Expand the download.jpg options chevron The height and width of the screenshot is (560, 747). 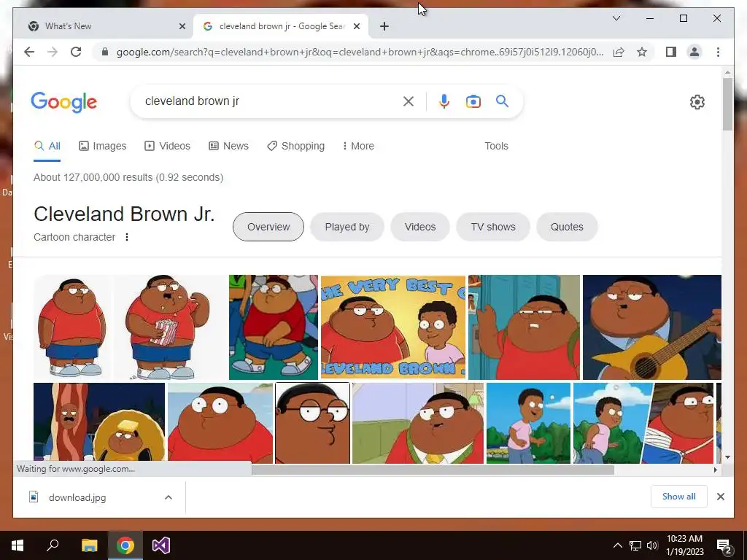tap(169, 497)
